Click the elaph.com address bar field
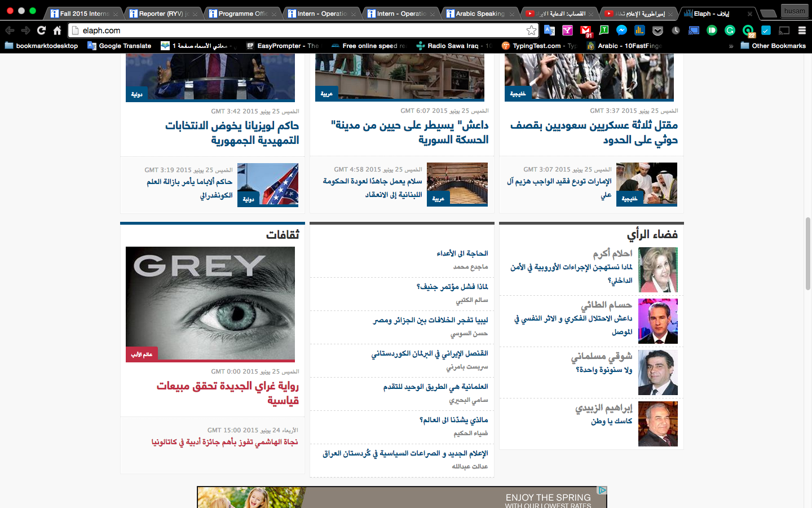This screenshot has width=812, height=508. 303,30
